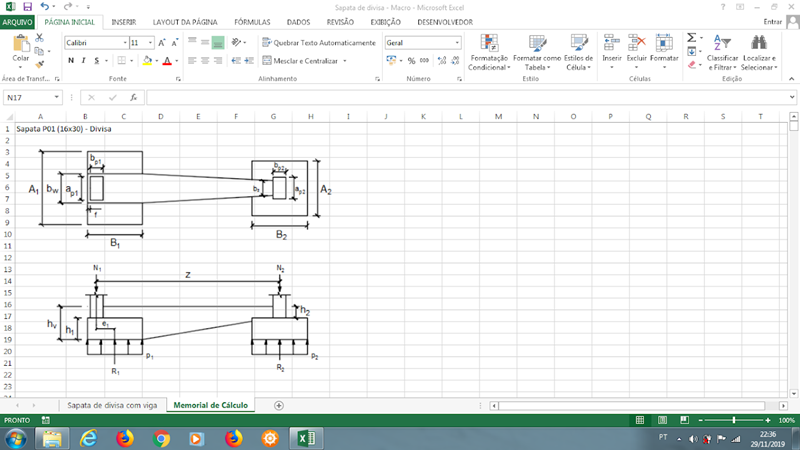Open Google Chrome from the taskbar
Image resolution: width=800 pixels, height=450 pixels.
(x=161, y=438)
